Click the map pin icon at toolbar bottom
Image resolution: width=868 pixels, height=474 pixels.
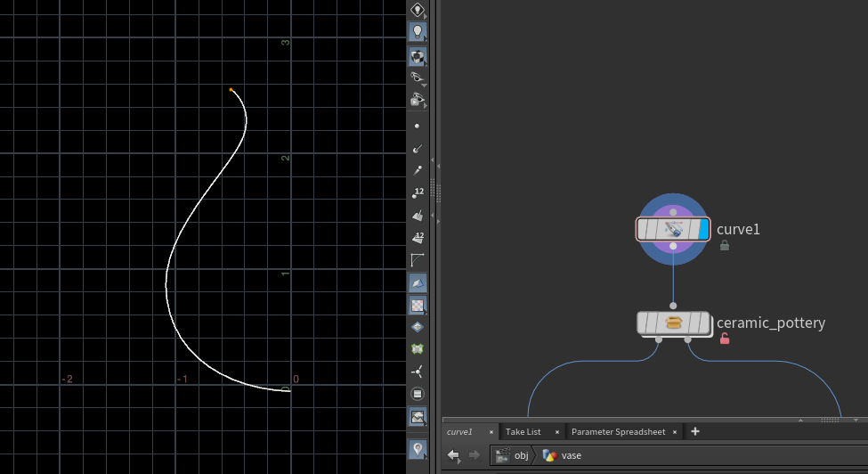417,448
